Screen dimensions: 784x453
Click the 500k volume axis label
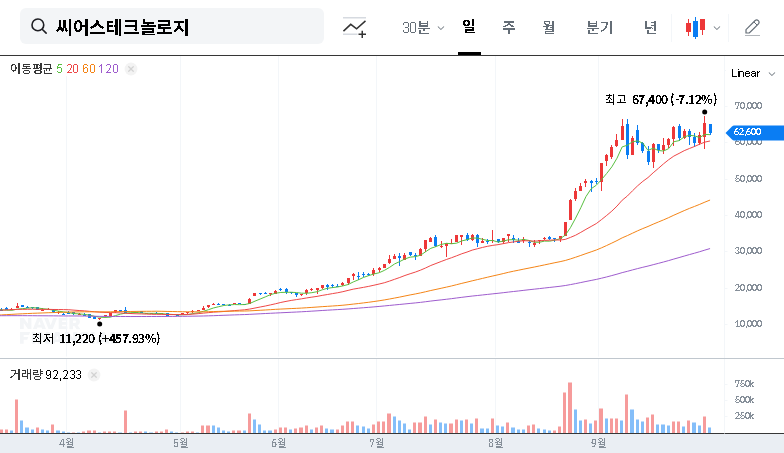point(744,400)
